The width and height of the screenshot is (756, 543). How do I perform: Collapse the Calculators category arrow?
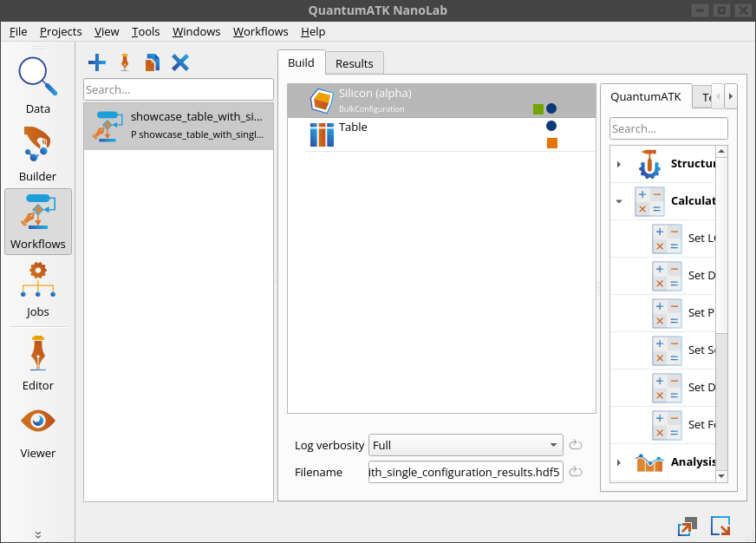click(x=619, y=201)
